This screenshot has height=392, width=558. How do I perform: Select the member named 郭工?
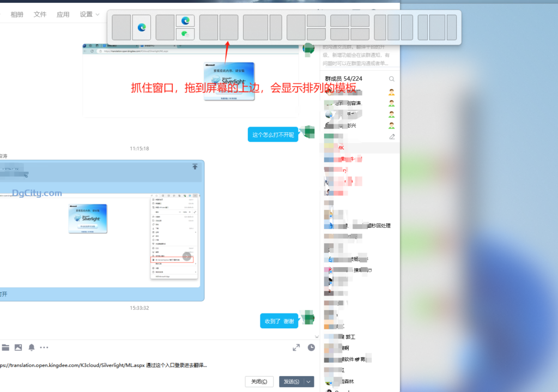click(360, 337)
